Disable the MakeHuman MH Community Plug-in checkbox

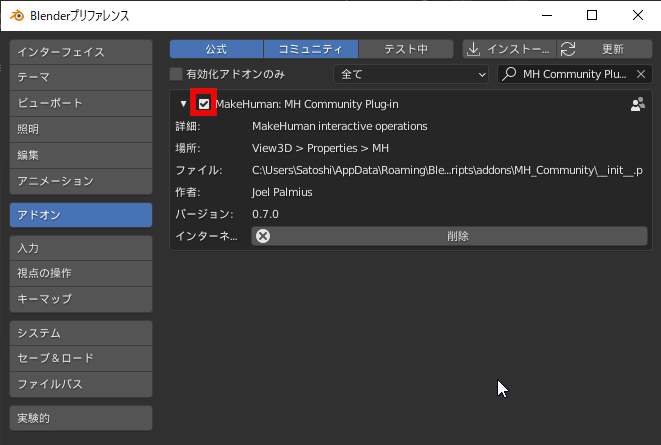pyautogui.click(x=204, y=104)
